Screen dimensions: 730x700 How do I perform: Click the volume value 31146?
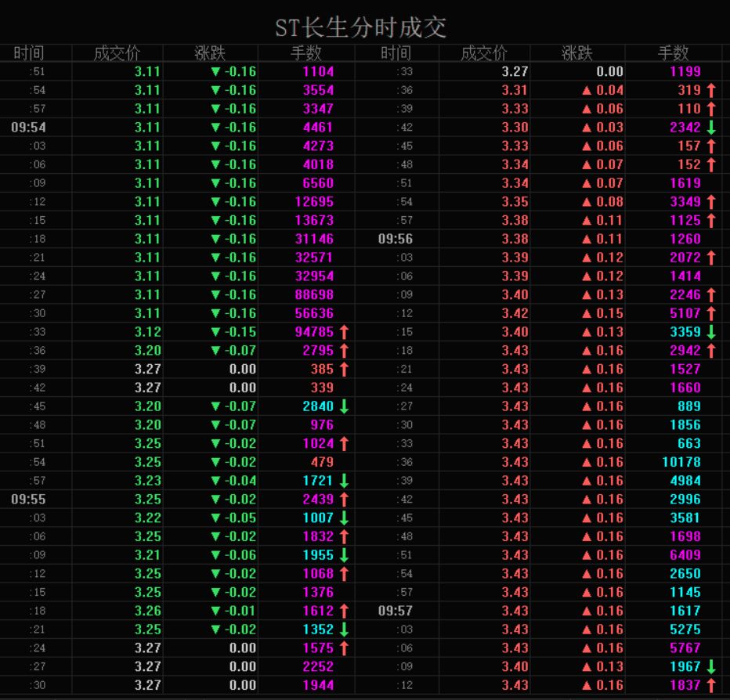tap(314, 239)
